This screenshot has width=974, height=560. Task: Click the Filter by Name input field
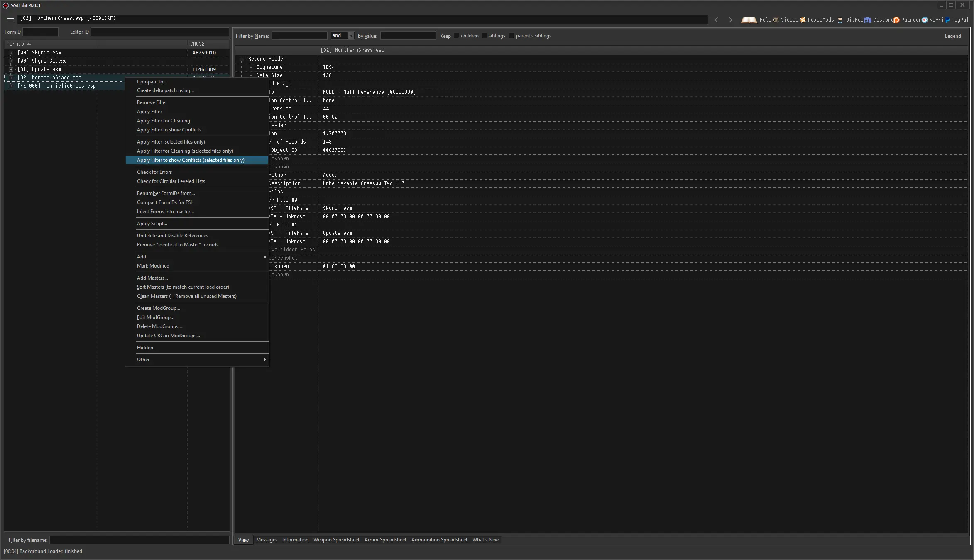click(x=300, y=35)
